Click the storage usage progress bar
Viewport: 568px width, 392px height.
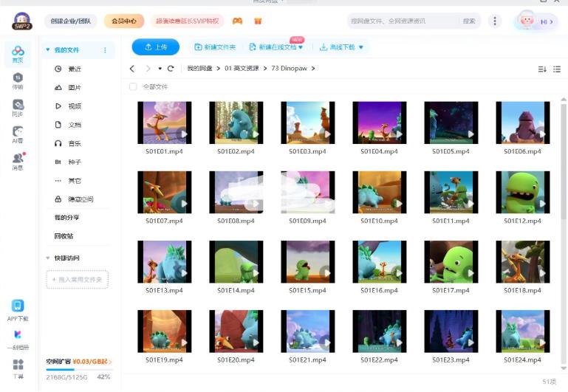[x=79, y=370]
